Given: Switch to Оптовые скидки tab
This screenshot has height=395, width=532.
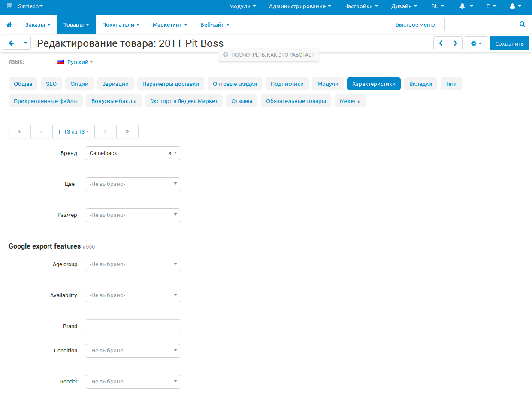Looking at the screenshot, I should point(235,84).
